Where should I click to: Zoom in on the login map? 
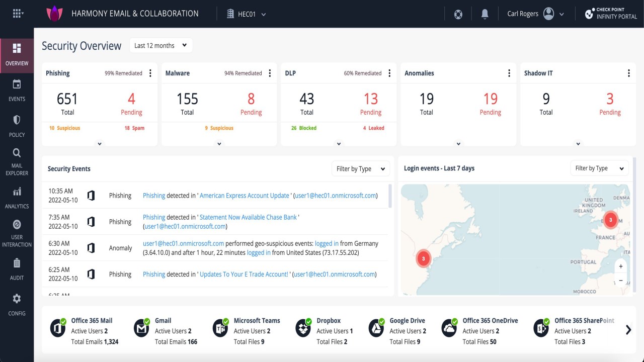coord(621,266)
